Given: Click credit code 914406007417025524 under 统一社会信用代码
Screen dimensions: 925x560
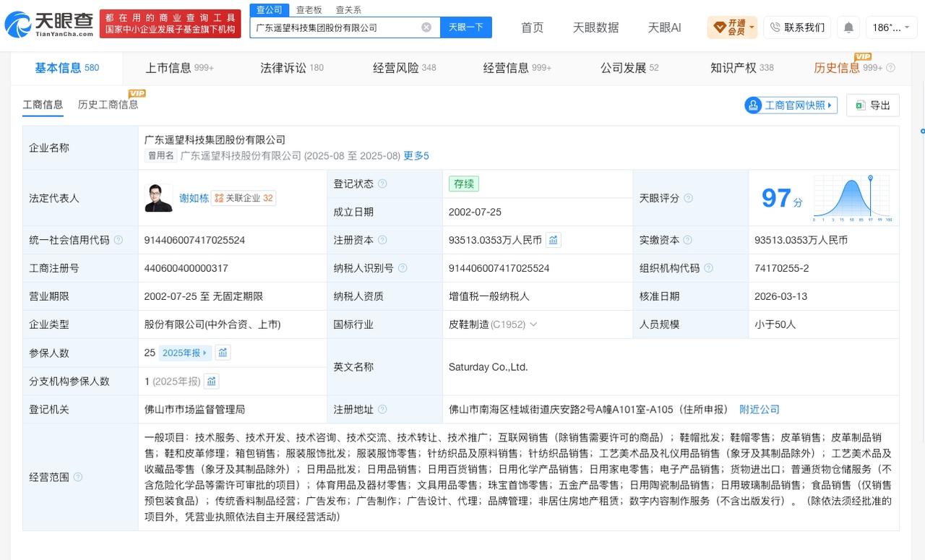Looking at the screenshot, I should [x=195, y=240].
